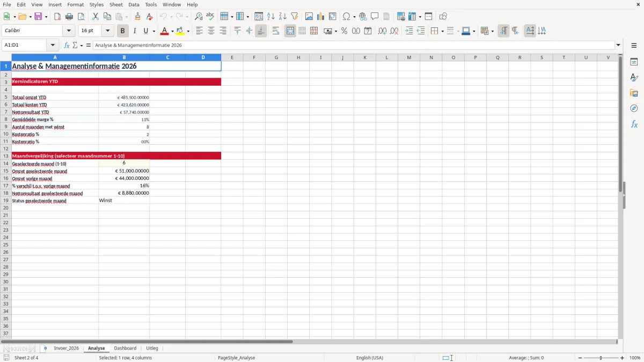644x362 pixels.
Task: Open the Font Name dropdown arrow
Action: click(69, 31)
